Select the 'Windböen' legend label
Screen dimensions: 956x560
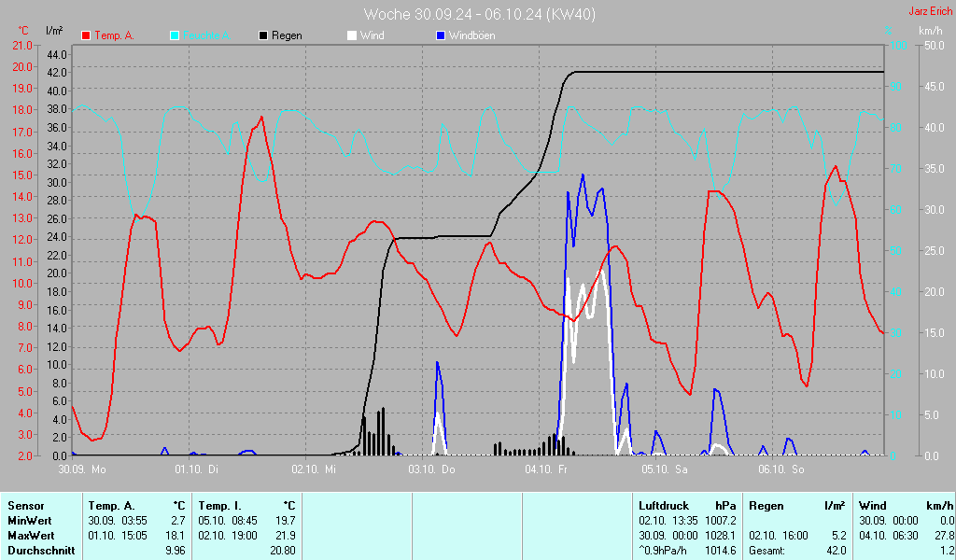[x=471, y=35]
